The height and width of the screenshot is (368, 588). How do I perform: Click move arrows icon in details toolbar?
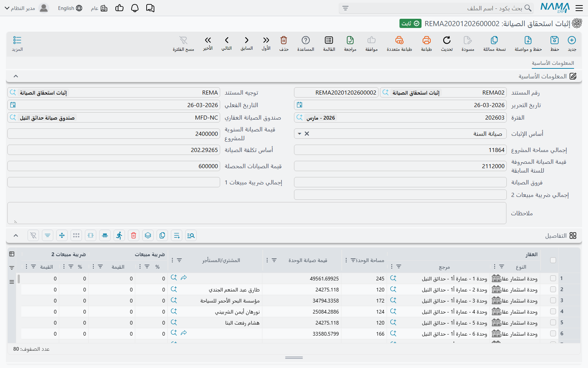[x=62, y=236]
